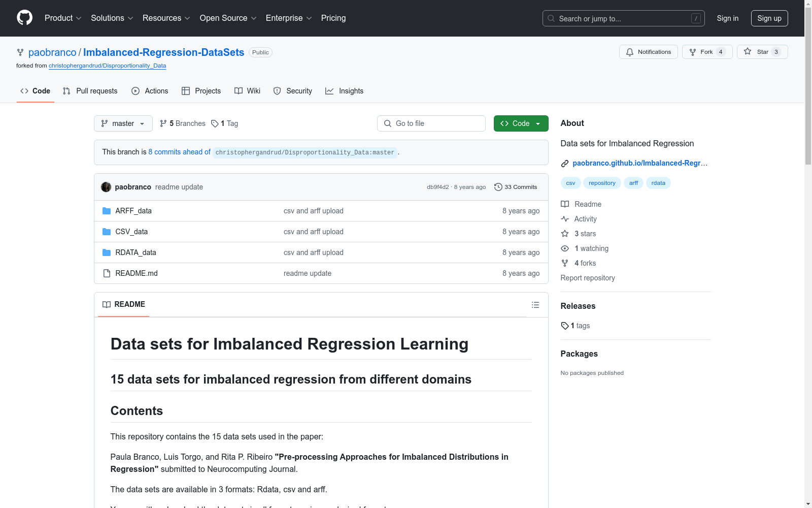Select the arff topic tag

click(x=634, y=183)
